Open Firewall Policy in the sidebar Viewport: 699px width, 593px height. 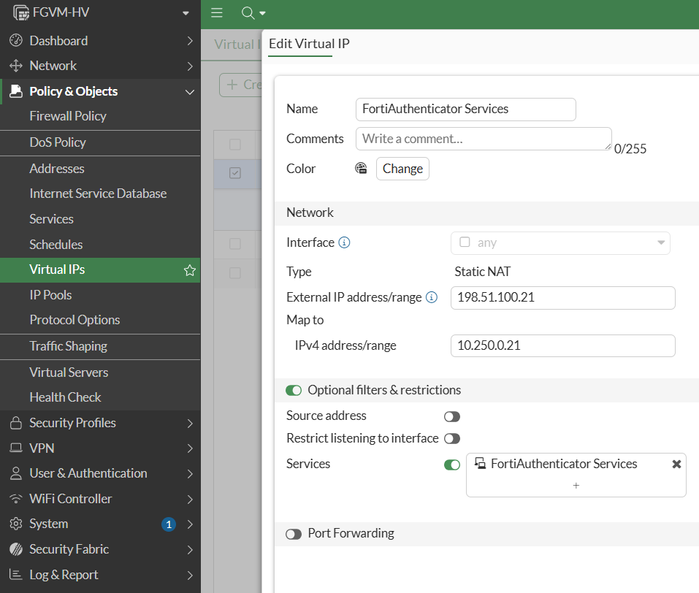coord(68,116)
